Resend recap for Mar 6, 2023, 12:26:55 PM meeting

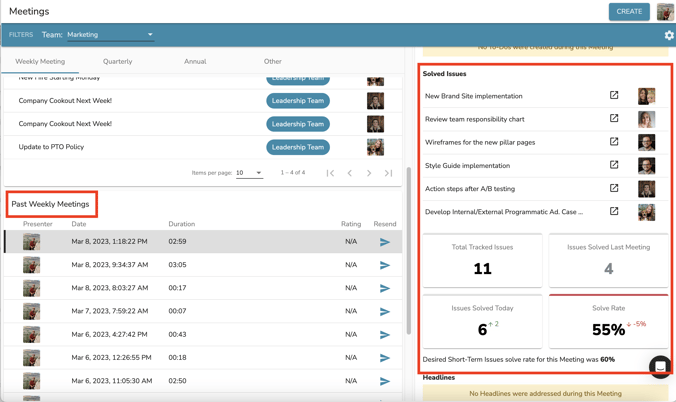click(x=385, y=358)
